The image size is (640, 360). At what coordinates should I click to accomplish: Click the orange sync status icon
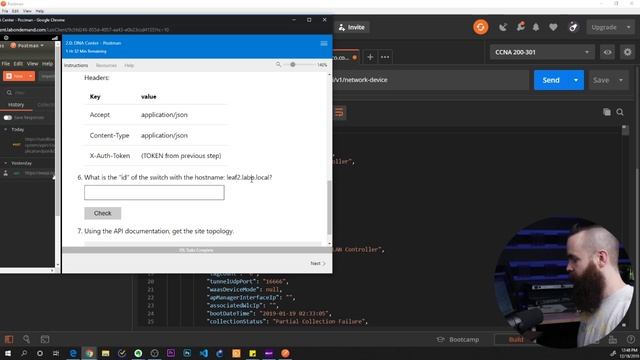(480, 27)
